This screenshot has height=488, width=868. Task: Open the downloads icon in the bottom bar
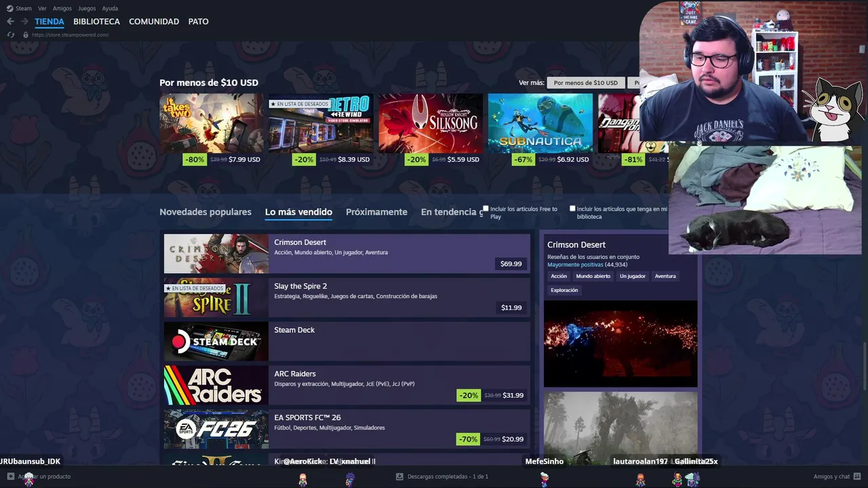(399, 476)
